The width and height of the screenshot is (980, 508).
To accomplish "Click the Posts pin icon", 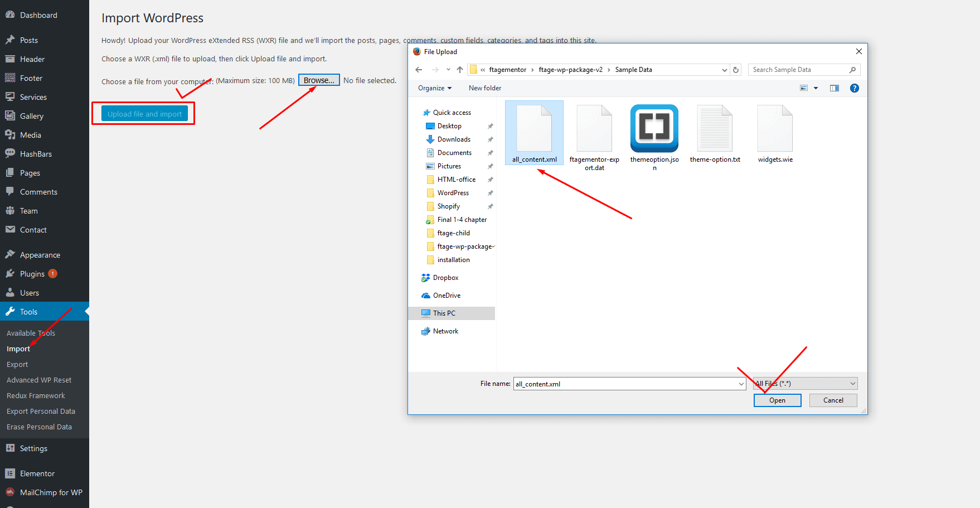I will 10,40.
